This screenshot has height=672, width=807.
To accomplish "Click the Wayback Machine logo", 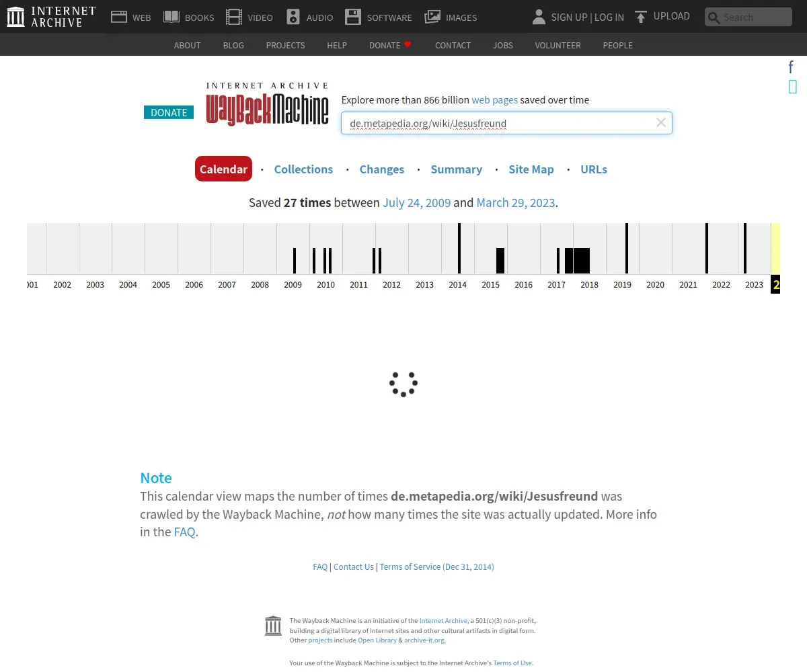I will coord(267,104).
